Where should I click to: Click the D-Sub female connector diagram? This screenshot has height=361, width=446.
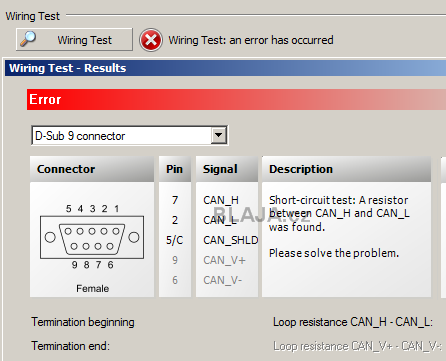tap(92, 237)
